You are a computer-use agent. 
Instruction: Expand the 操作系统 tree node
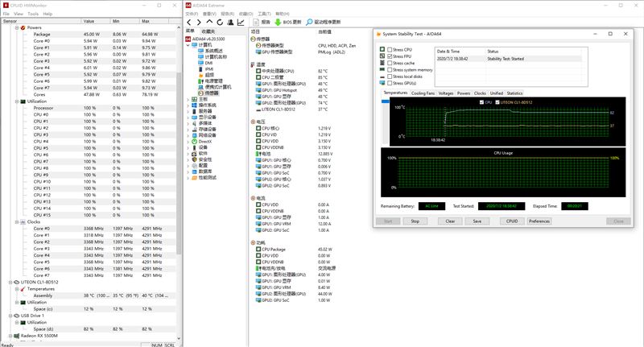(x=188, y=105)
